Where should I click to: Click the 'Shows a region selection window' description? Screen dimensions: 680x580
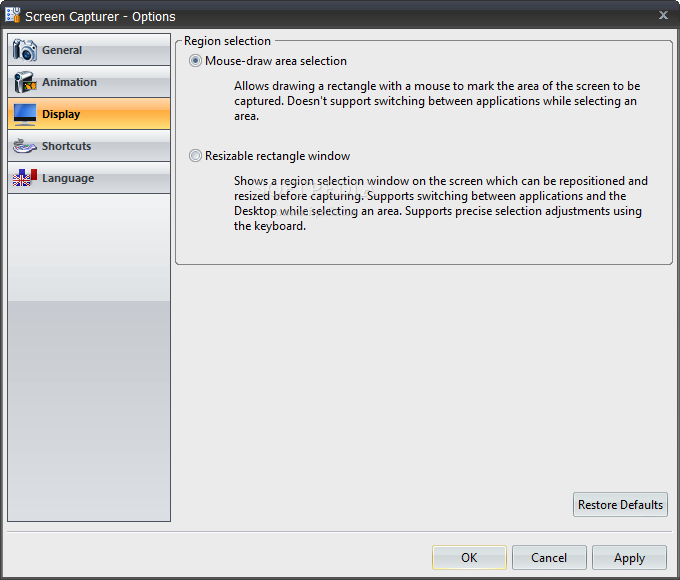tap(441, 203)
